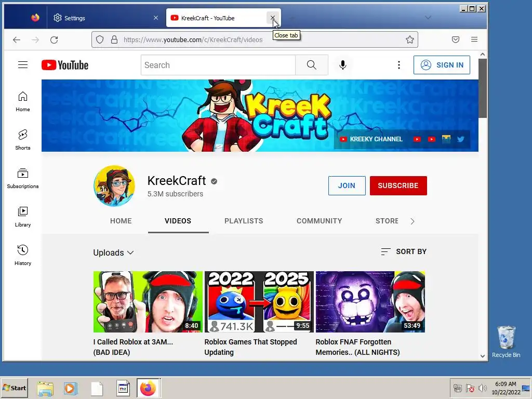Image resolution: width=532 pixels, height=399 pixels.
Task: Open 'I Called Roblox at 3AM' thumbnail
Action: tap(148, 302)
